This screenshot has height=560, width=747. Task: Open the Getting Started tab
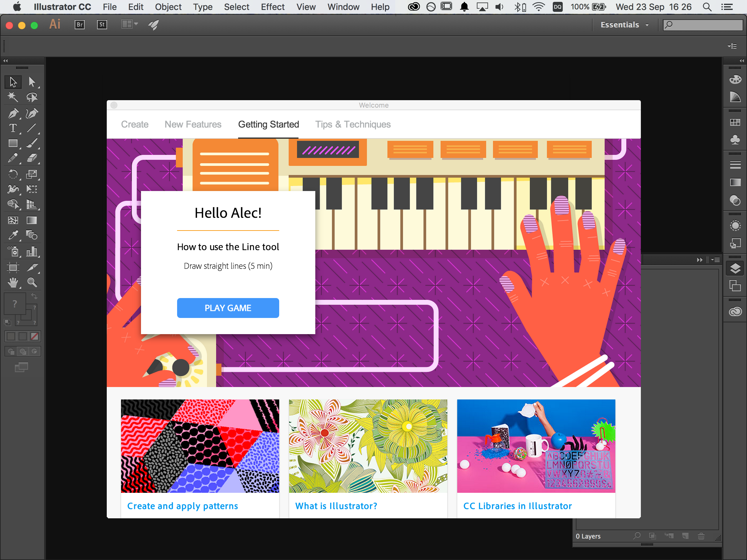(268, 124)
